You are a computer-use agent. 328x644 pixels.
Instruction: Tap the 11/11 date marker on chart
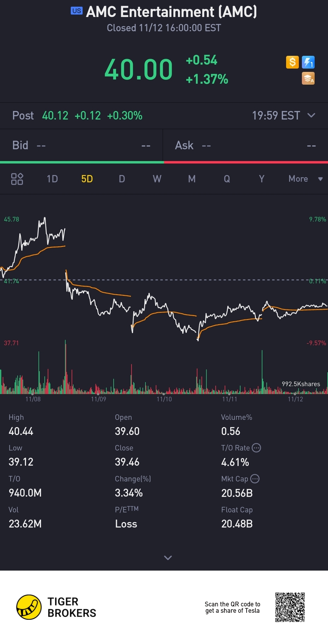pyautogui.click(x=230, y=399)
